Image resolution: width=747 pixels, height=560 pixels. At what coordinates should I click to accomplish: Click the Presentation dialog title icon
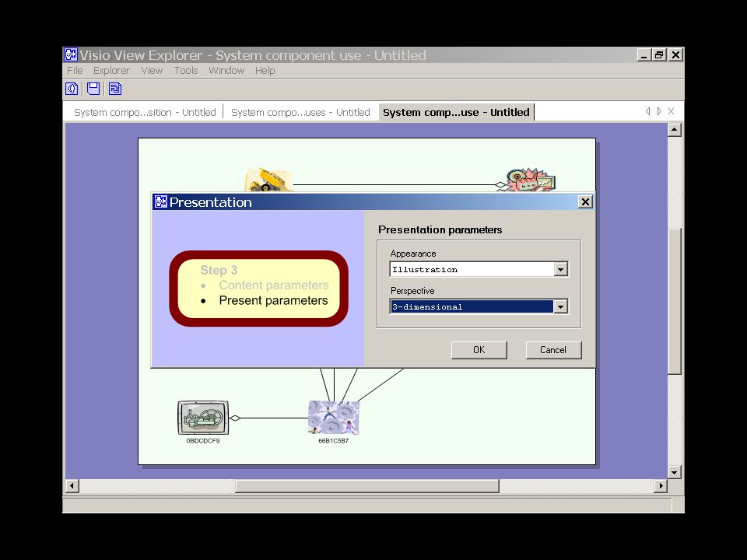[x=160, y=202]
